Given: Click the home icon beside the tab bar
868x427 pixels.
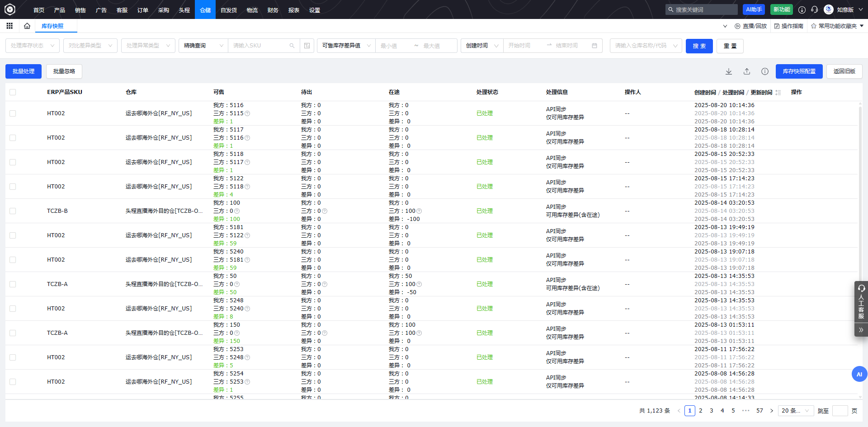Looking at the screenshot, I should click(x=27, y=26).
